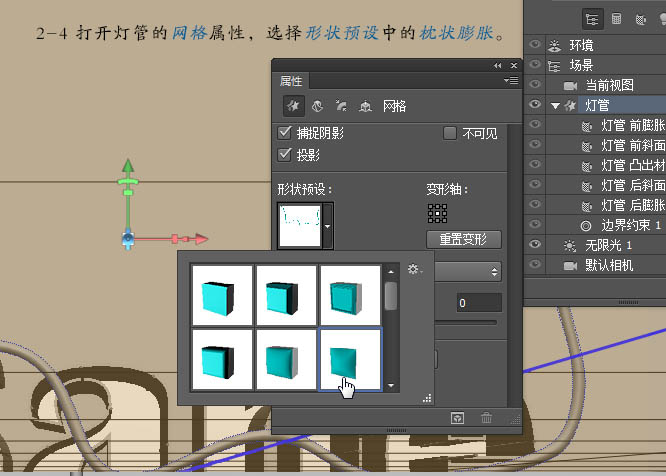Image resolution: width=666 pixels, height=476 pixels.
Task: Choose the pillow inflate shape preset thumbnail
Action: (349, 359)
